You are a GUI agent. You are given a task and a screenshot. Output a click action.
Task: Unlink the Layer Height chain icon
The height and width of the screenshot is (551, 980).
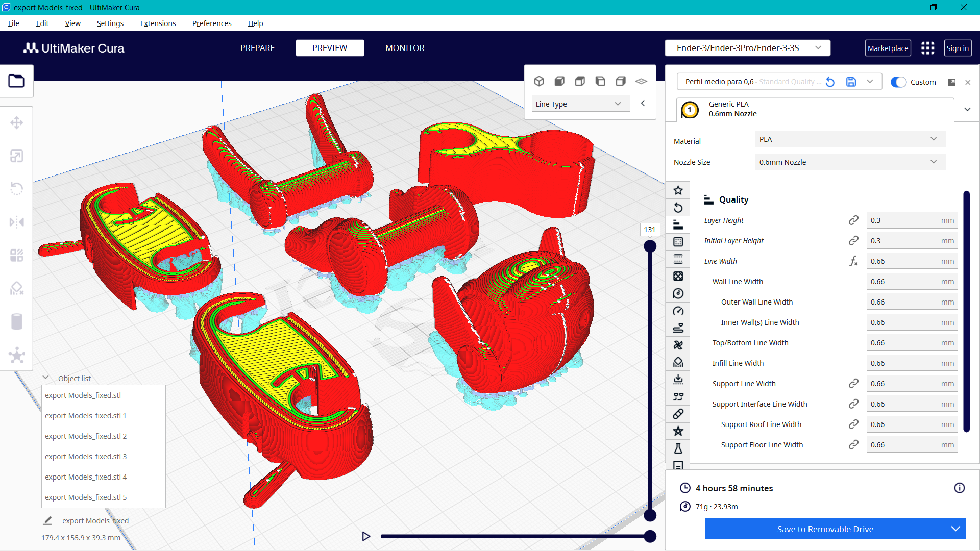[x=854, y=220]
